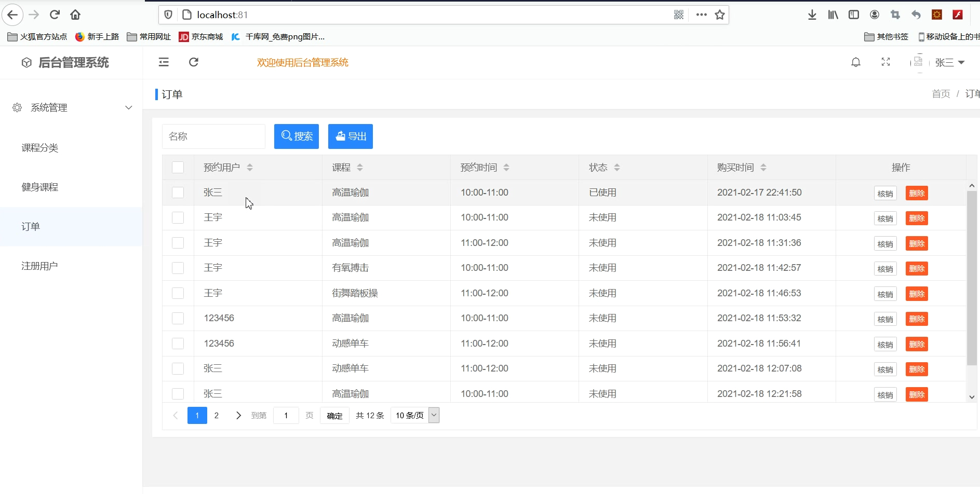Open 火狐官方站点 bookmark folder
This screenshot has width=980, height=494.
37,36
